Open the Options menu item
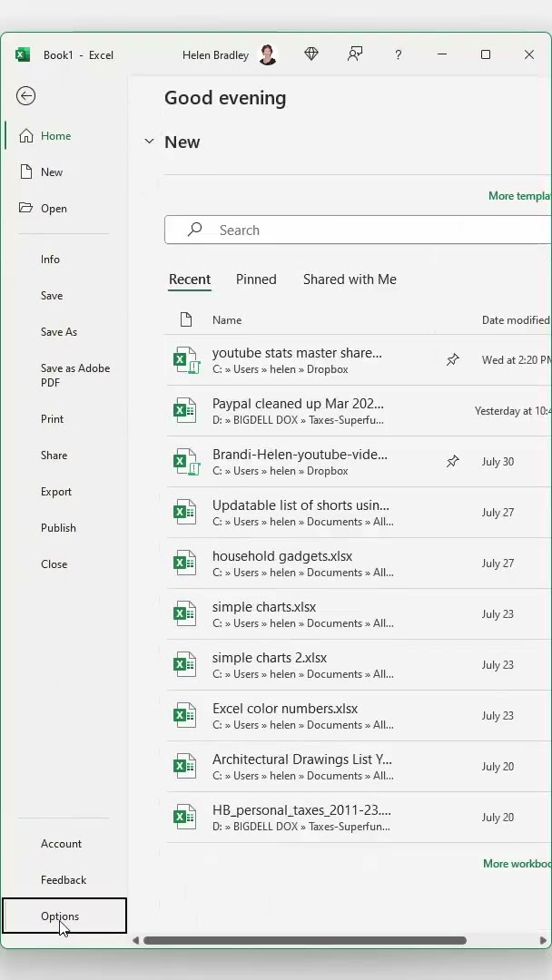 tap(60, 916)
